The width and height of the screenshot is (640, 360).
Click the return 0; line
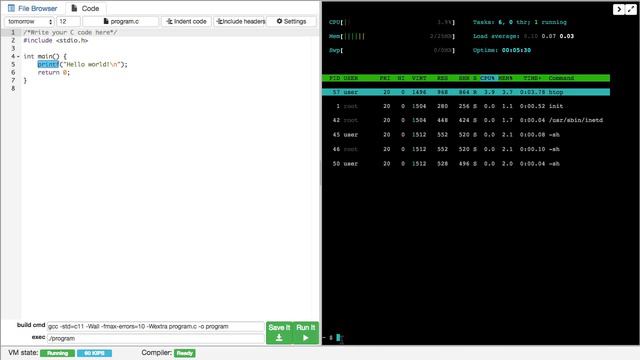click(x=54, y=72)
